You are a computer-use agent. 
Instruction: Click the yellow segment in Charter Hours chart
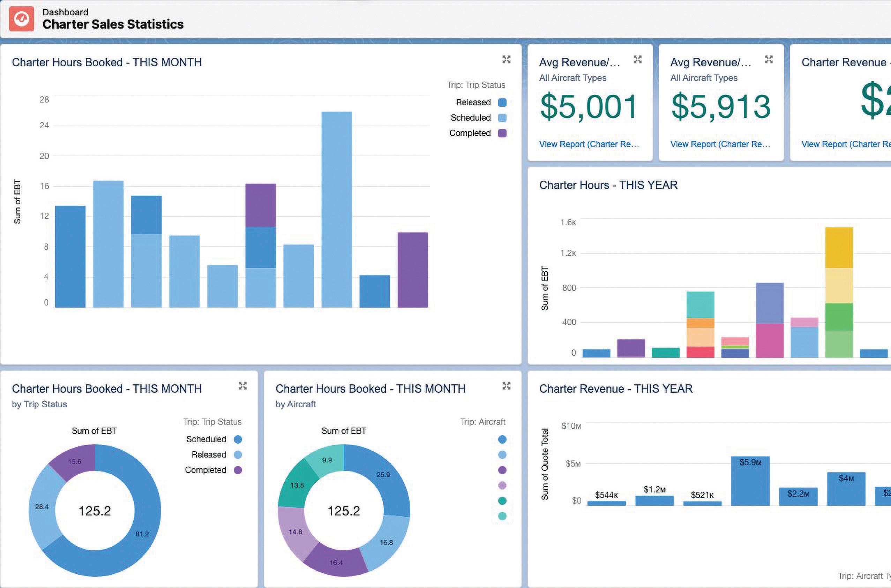839,248
